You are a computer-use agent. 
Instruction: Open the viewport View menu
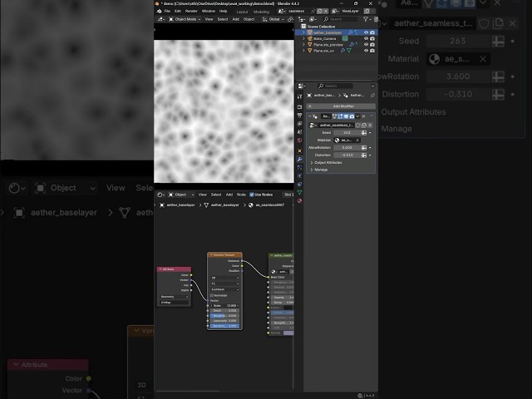[209, 19]
